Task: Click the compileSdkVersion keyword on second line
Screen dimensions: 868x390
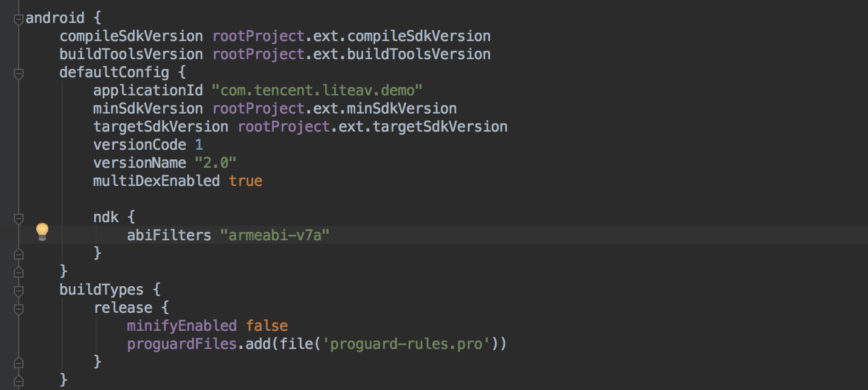Action: 131,36
